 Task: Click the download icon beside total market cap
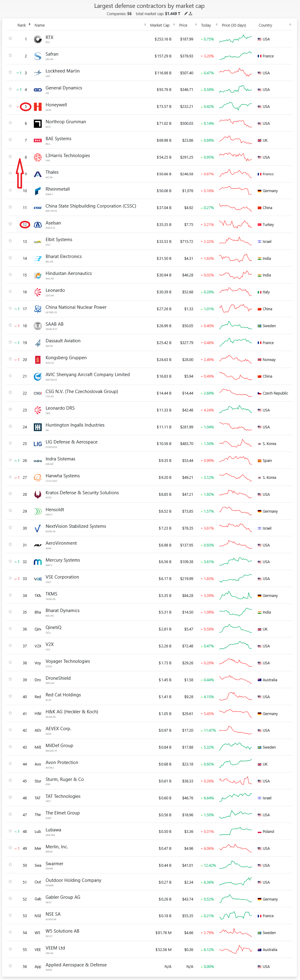pos(191,14)
